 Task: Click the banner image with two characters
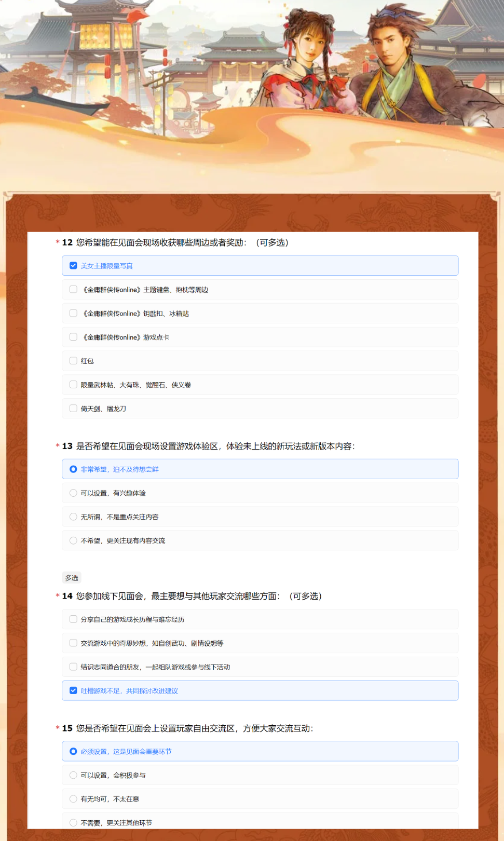[x=252, y=96]
